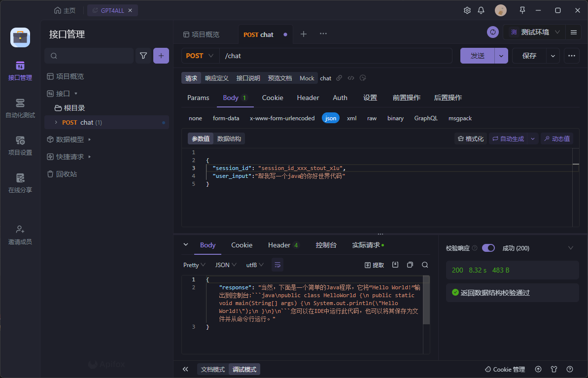Click the user avatar
The height and width of the screenshot is (378, 588).
pos(501,10)
